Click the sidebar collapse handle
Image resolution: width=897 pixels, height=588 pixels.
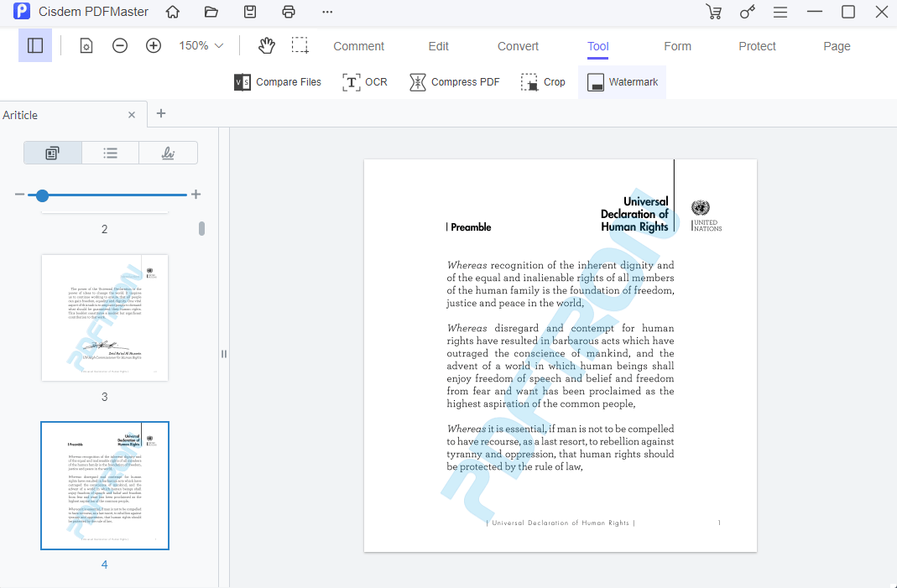(x=224, y=354)
